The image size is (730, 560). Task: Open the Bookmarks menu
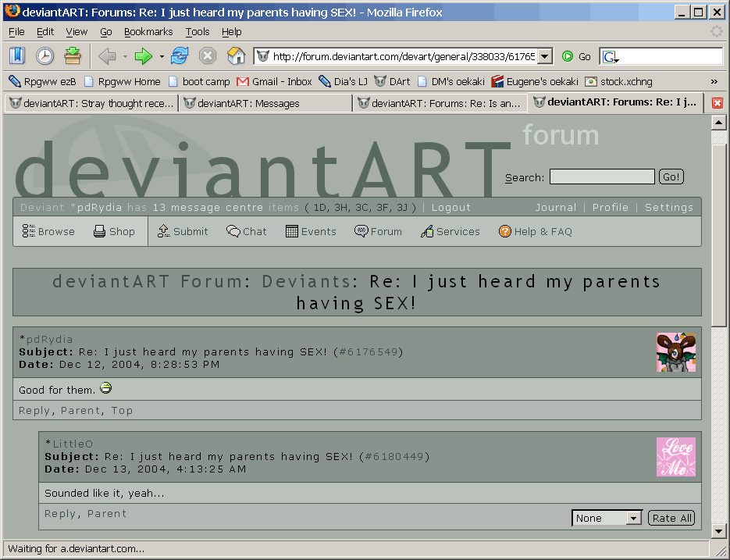click(x=148, y=32)
